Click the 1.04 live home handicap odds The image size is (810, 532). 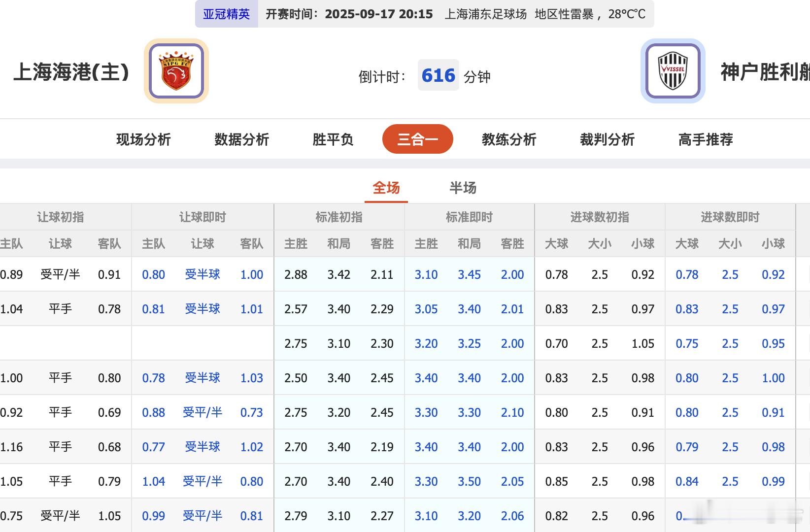pos(154,481)
